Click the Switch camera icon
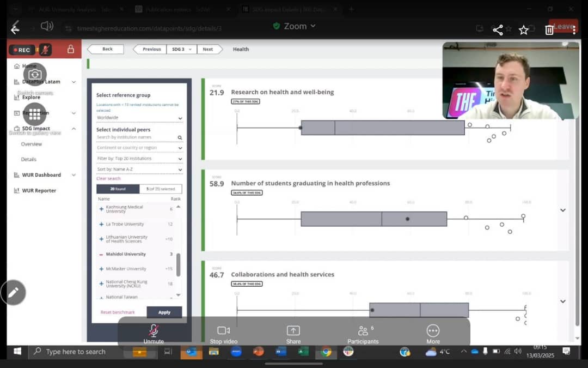Viewport: 588px width, 368px height. [x=35, y=74]
